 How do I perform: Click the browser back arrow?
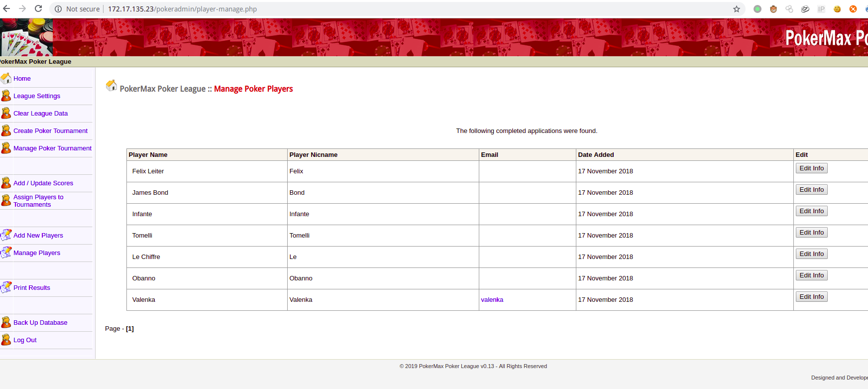[6, 9]
